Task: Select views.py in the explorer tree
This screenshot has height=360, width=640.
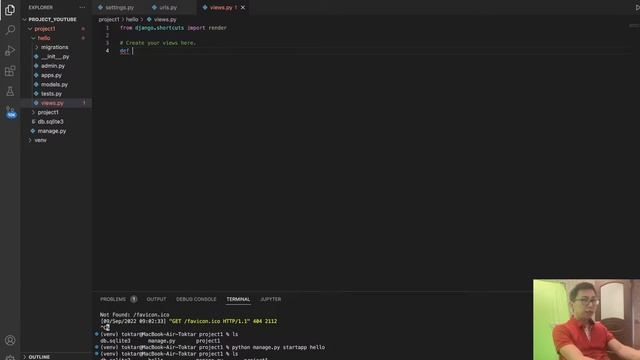Action: point(52,103)
